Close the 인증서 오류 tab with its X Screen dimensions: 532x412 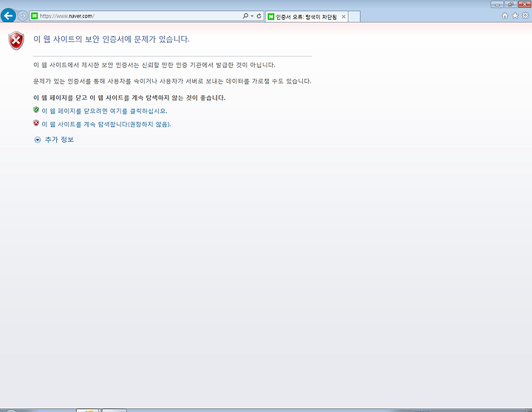(x=344, y=17)
